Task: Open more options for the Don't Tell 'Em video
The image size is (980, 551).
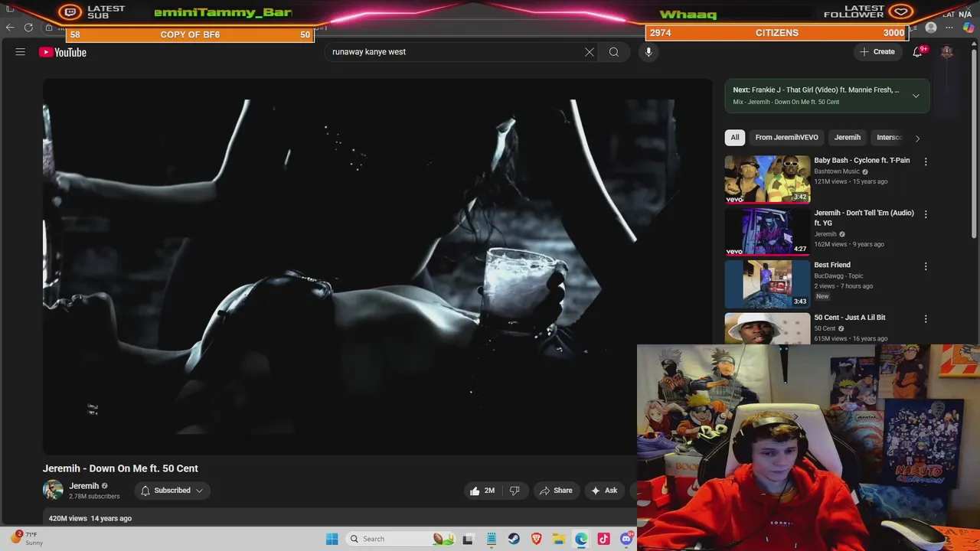Action: (x=926, y=214)
